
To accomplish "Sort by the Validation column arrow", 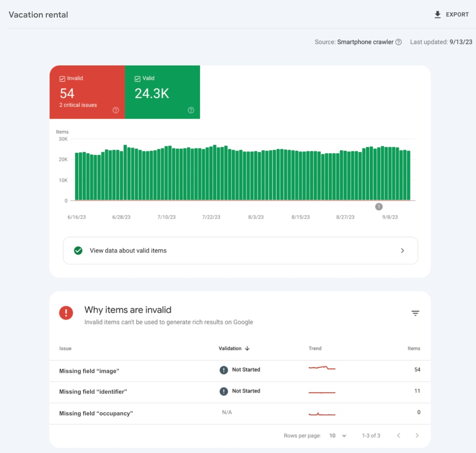I will point(247,348).
